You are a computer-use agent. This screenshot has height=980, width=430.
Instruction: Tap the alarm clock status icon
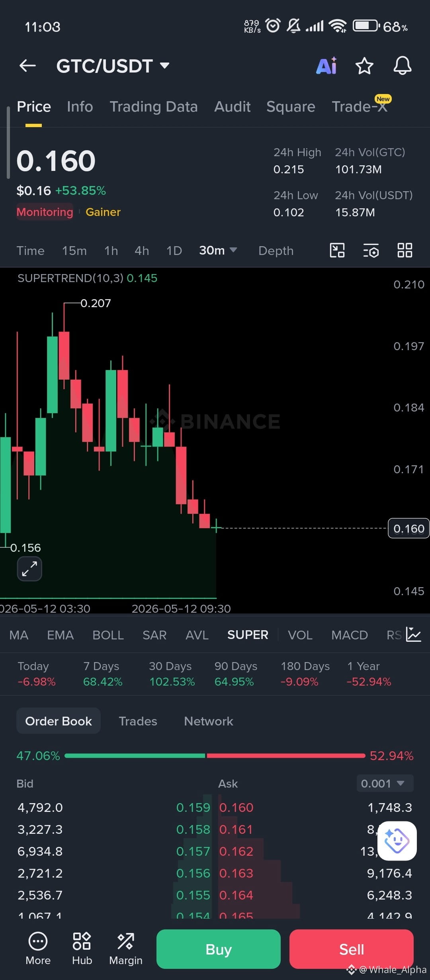[273, 25]
